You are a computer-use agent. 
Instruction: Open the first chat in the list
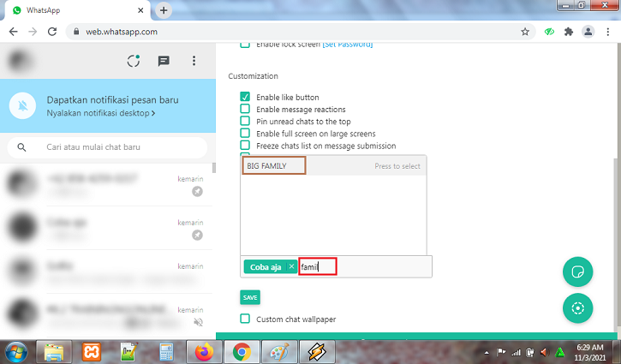click(106, 184)
